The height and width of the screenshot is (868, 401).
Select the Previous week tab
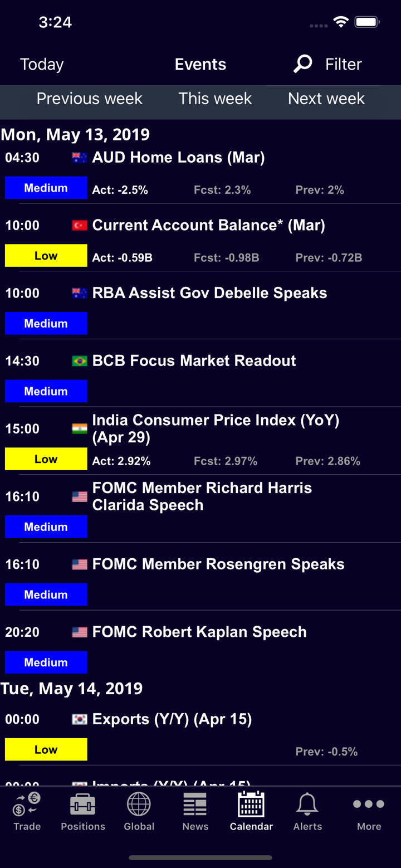tap(89, 99)
